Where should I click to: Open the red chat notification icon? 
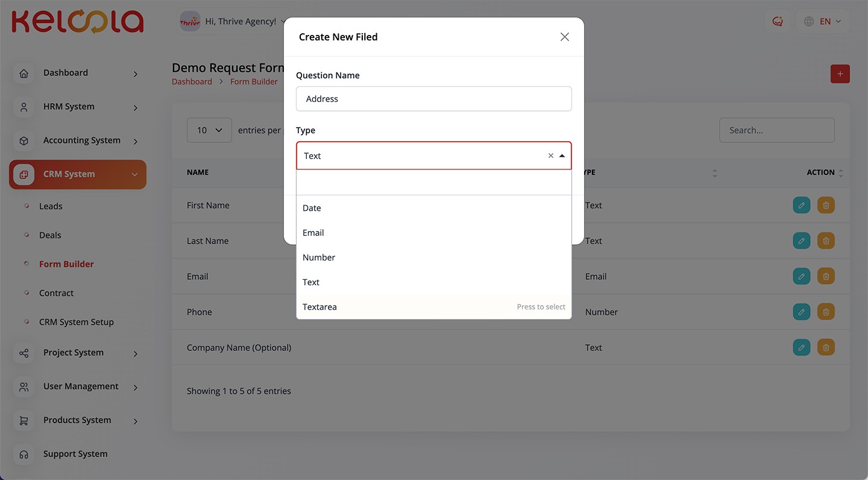click(778, 22)
